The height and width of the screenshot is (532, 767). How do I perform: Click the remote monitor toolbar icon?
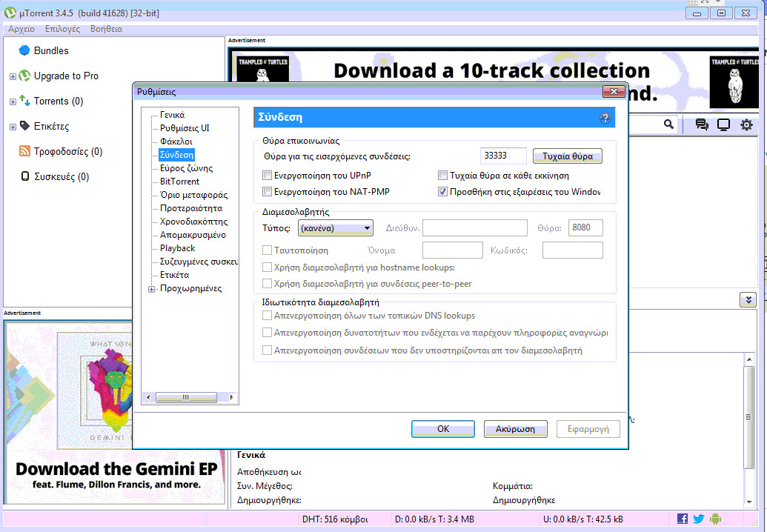(723, 124)
